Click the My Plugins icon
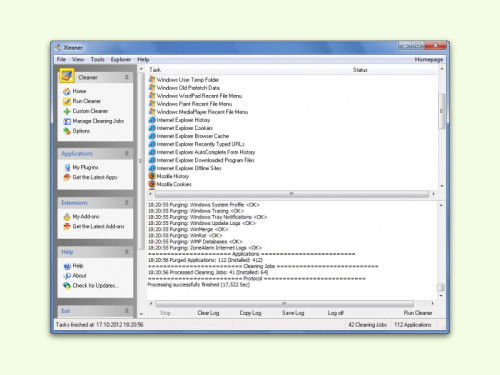This screenshot has width=500, height=375. click(67, 167)
